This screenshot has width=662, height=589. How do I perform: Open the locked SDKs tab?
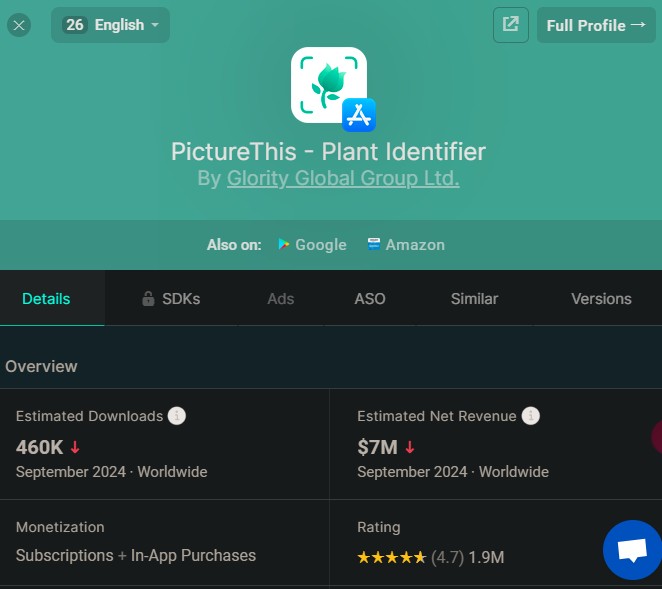click(171, 299)
